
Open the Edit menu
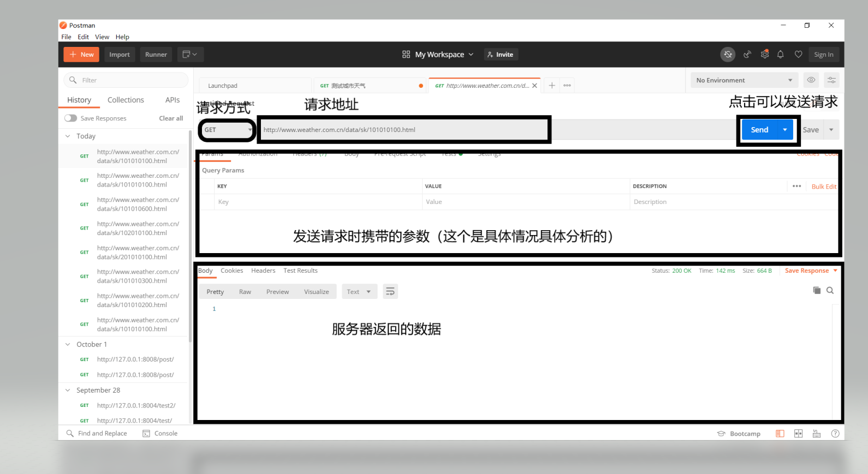click(83, 37)
